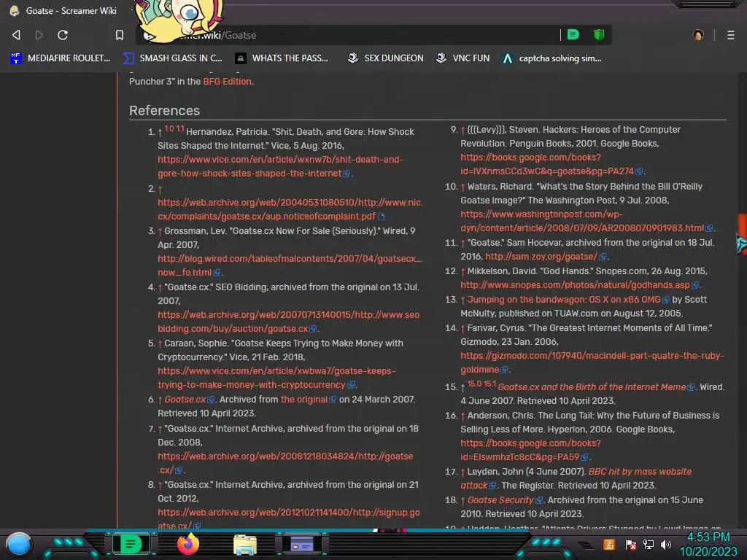Click the References section heading
The height and width of the screenshot is (560, 747).
164,111
